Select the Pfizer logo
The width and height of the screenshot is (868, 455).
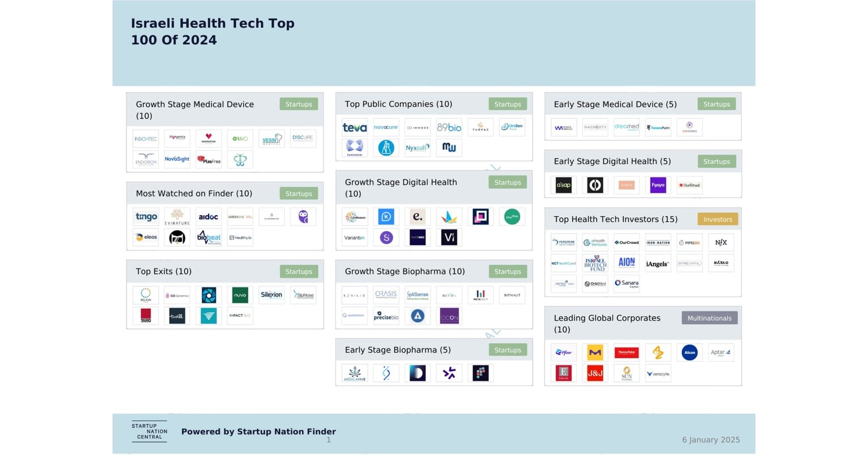(564, 353)
